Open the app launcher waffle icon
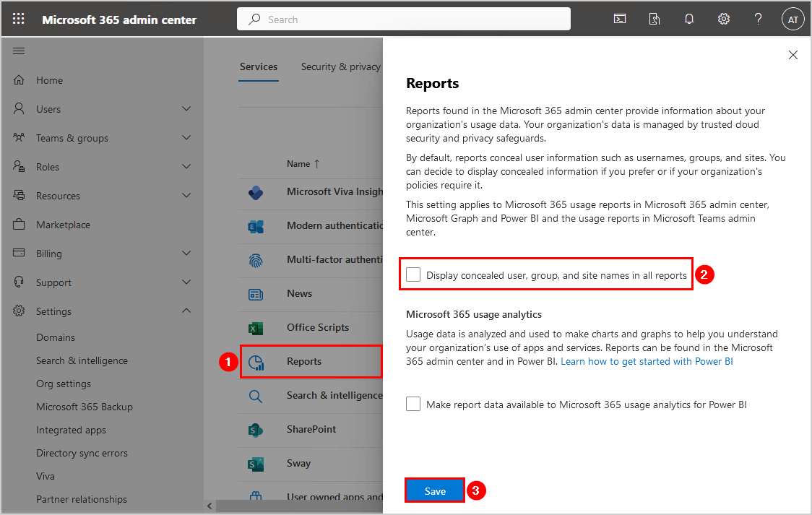Viewport: 812px width, 515px height. click(x=19, y=20)
